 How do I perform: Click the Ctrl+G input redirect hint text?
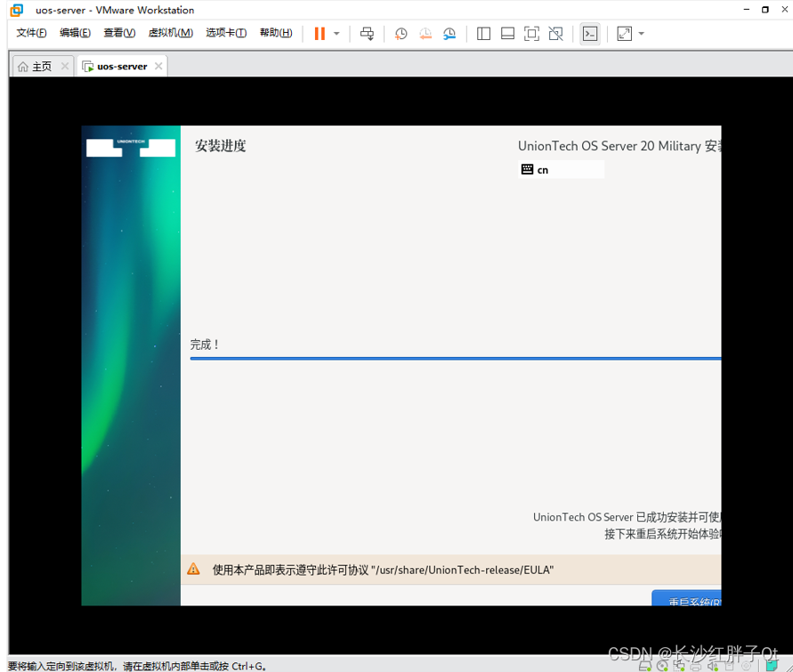137,666
